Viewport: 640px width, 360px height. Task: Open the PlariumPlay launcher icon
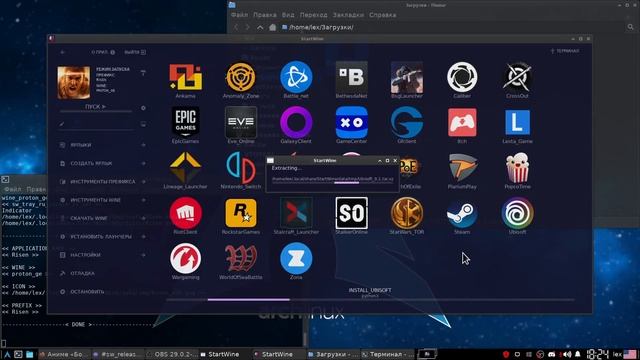click(x=462, y=167)
